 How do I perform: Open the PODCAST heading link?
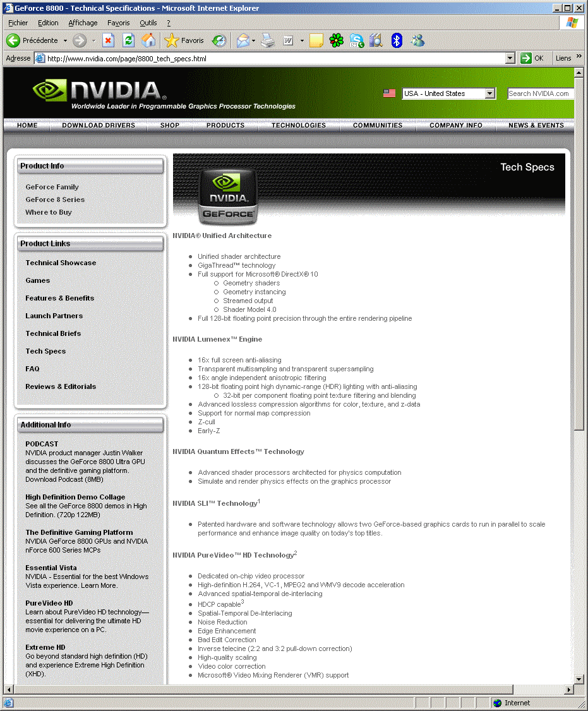pyautogui.click(x=42, y=444)
